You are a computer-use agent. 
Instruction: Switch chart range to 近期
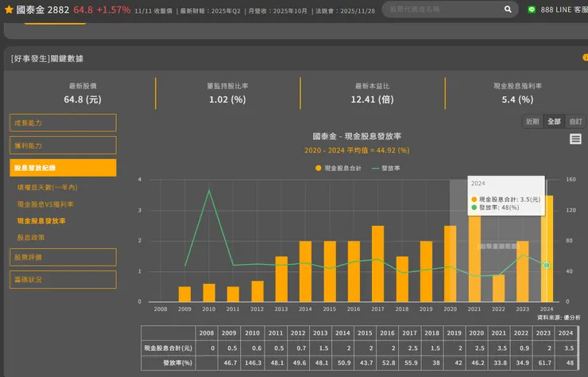[x=532, y=121]
